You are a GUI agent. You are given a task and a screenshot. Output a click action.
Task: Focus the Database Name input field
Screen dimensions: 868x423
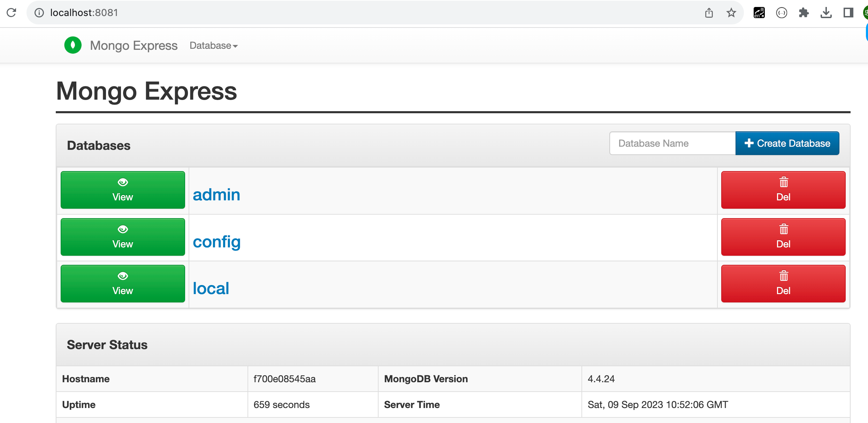click(x=672, y=143)
